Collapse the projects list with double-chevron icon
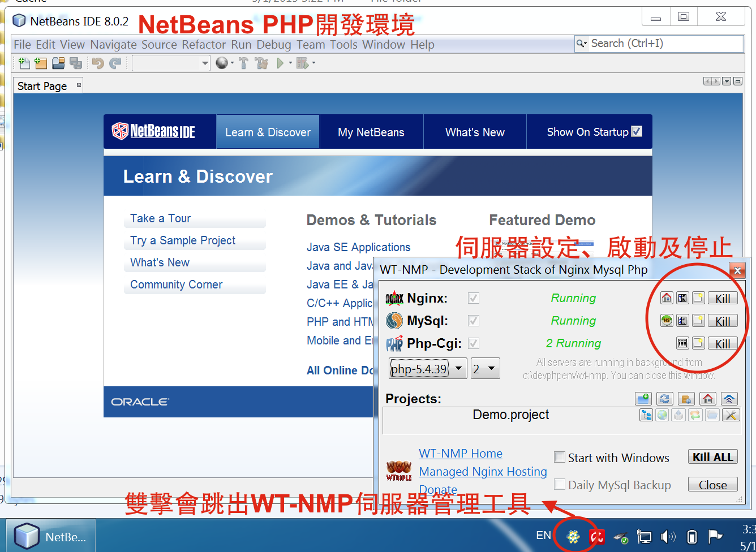Viewport: 756px width, 552px height. (x=729, y=399)
